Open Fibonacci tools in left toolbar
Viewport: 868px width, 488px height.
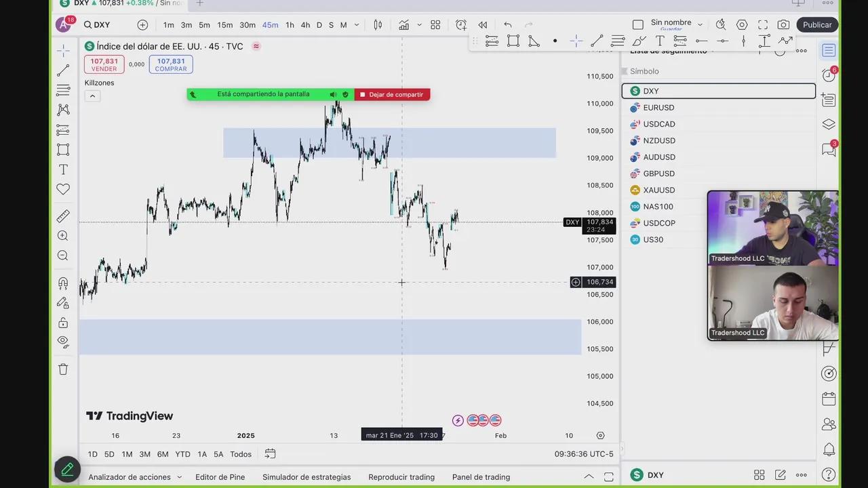(63, 90)
